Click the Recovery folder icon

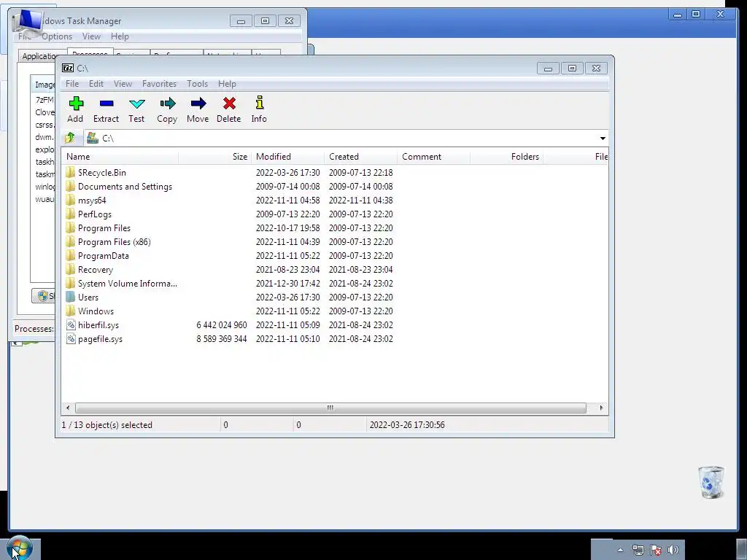[71, 269]
